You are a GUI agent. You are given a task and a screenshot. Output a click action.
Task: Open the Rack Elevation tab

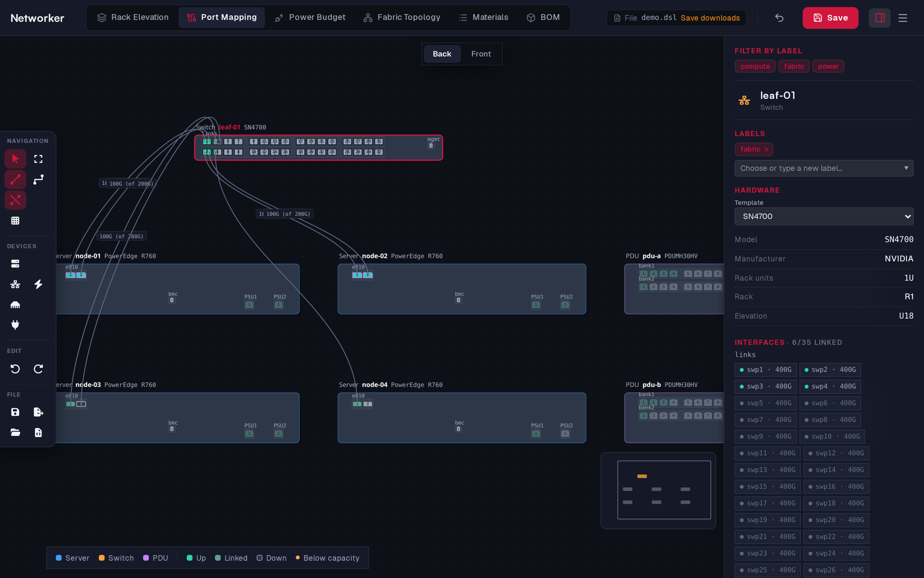tap(133, 18)
